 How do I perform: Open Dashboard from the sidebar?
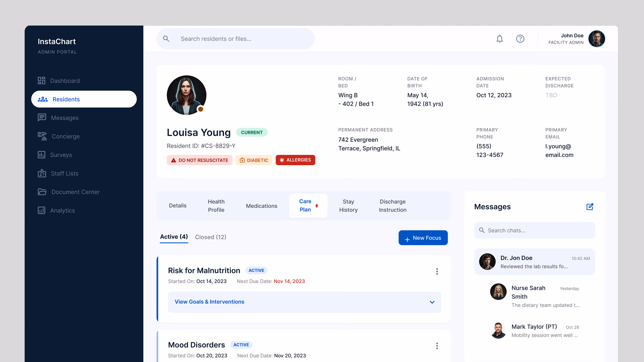coord(65,81)
